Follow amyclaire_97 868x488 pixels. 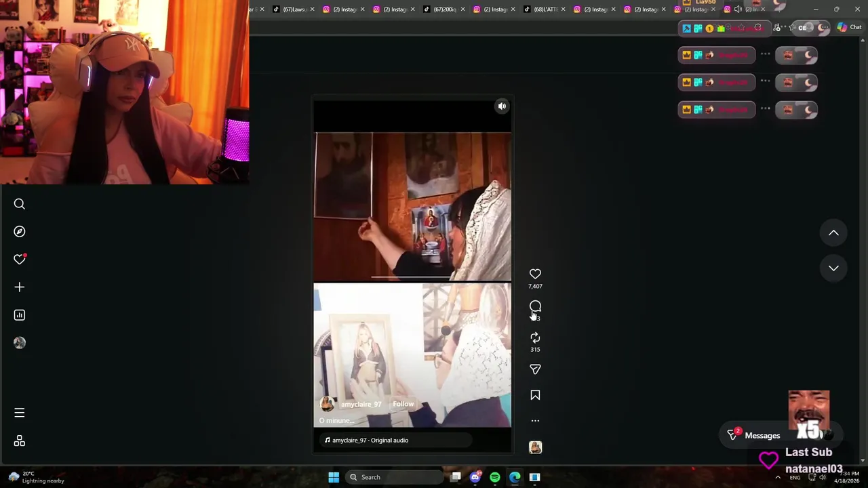(403, 404)
